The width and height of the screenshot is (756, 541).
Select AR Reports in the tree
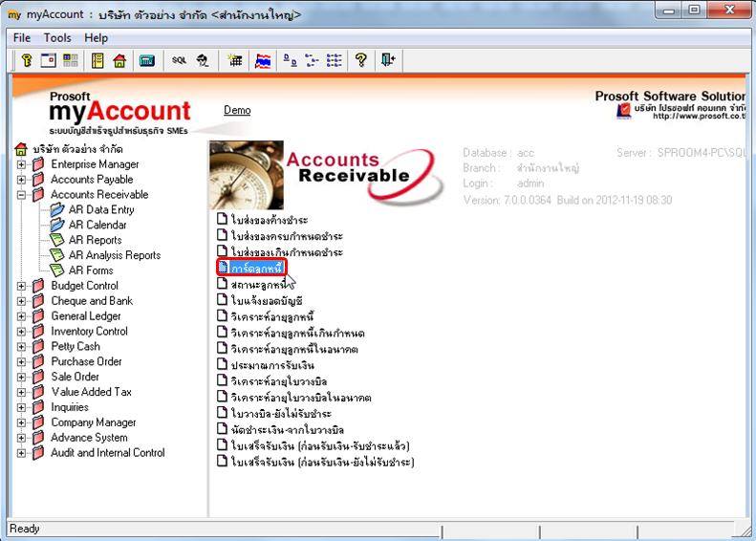point(95,240)
